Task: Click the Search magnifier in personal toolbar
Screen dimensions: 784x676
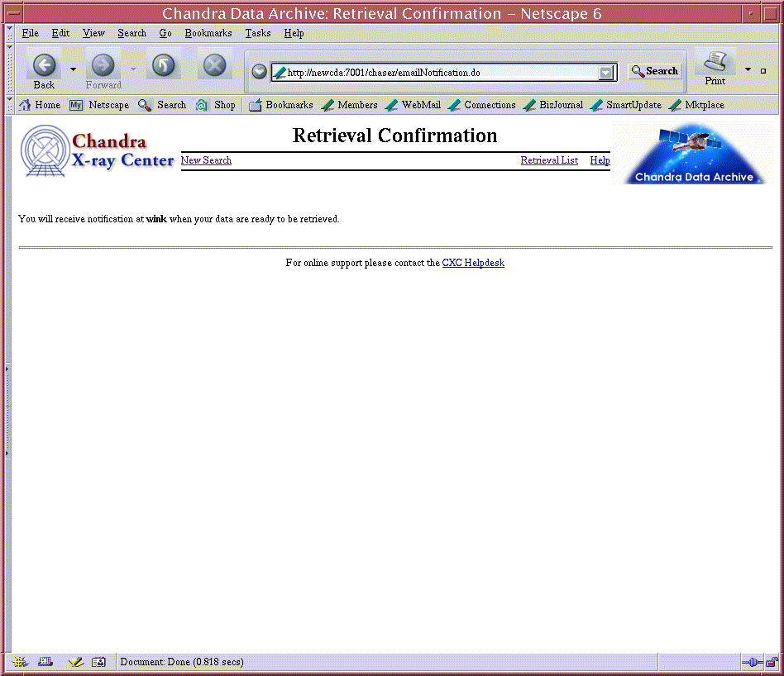Action: 162,105
